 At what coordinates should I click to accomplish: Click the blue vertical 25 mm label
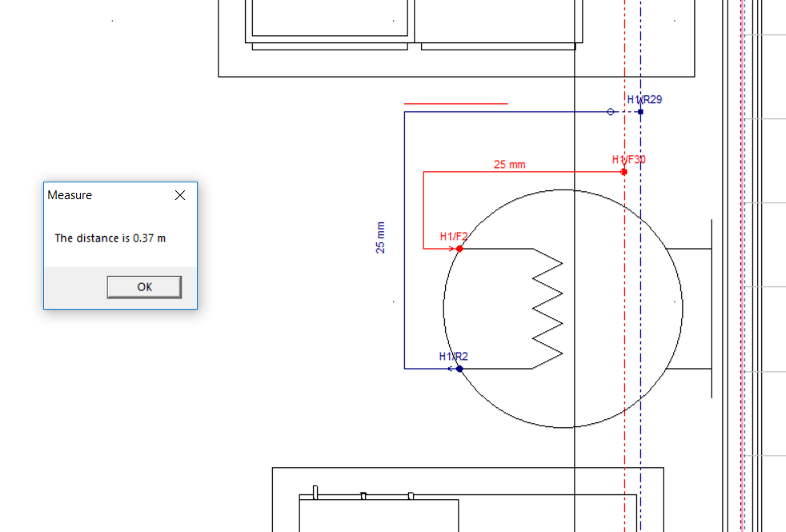[380, 238]
